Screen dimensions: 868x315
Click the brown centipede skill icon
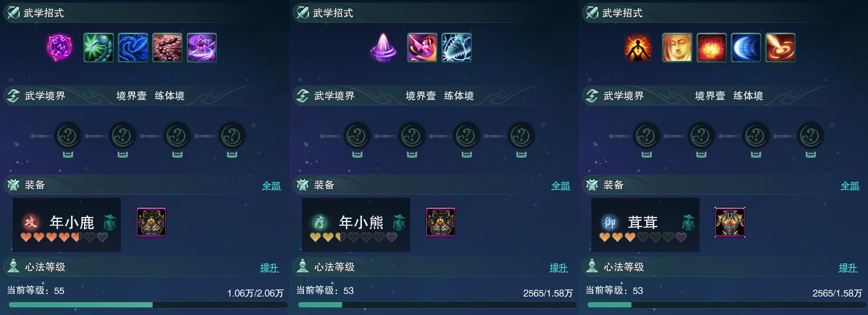(x=167, y=48)
